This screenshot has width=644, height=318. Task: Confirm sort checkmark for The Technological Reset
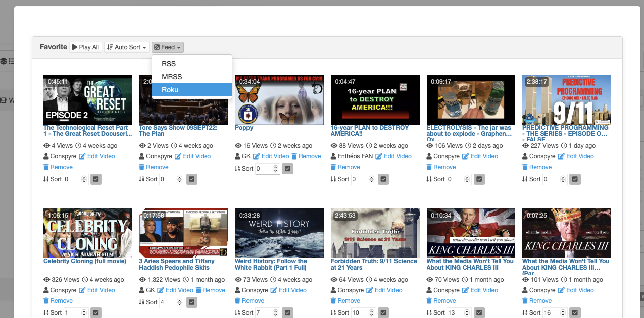pos(96,179)
